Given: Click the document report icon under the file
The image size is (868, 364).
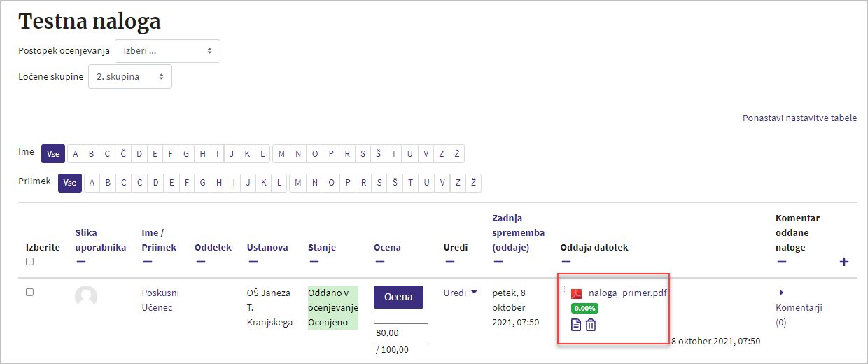Looking at the screenshot, I should (576, 325).
